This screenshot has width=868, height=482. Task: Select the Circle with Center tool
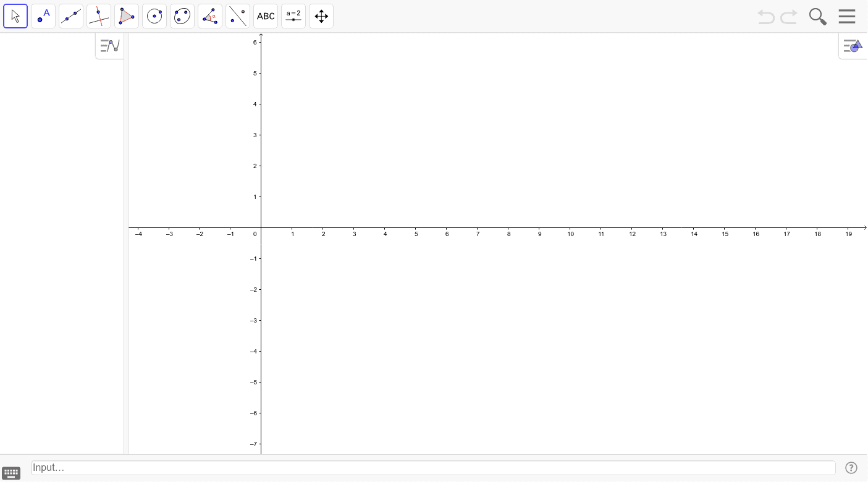pos(154,15)
